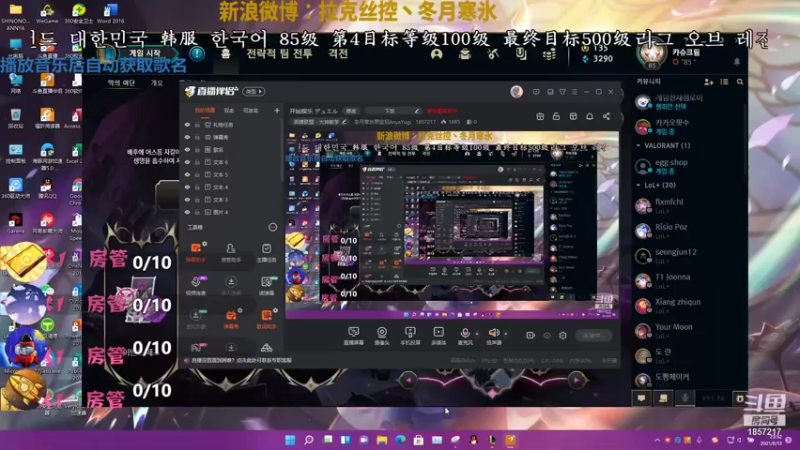The image size is (800, 450).
Task: Open File Explorer from taskbar
Action: click(382, 440)
